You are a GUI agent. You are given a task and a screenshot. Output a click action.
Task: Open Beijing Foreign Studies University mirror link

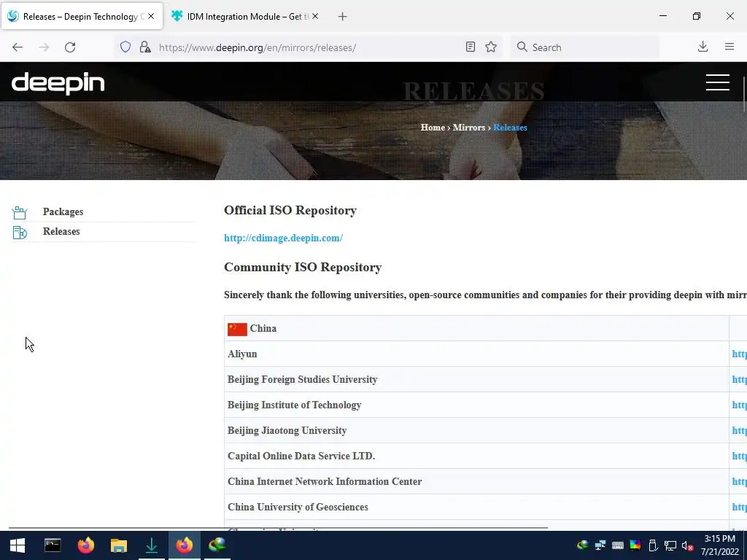click(x=740, y=379)
